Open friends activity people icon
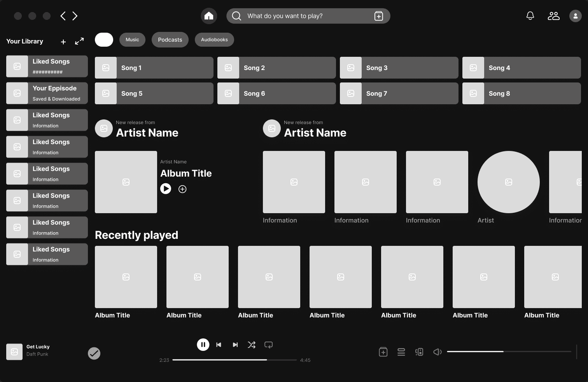This screenshot has width=588, height=382. coord(553,16)
